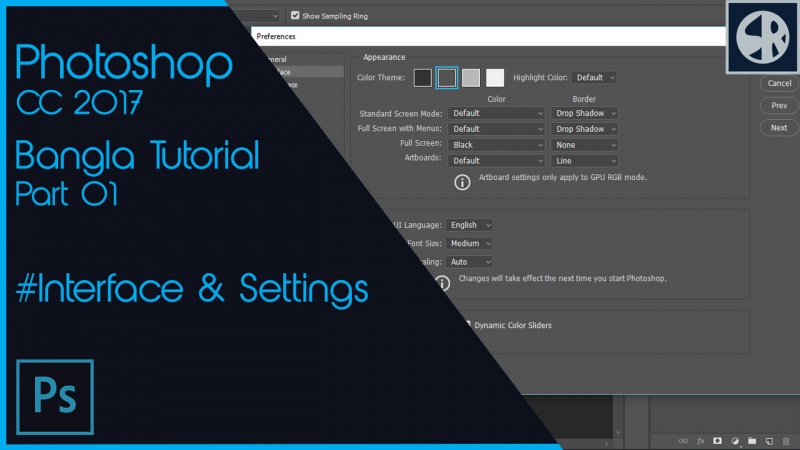Image resolution: width=800 pixels, height=450 pixels.
Task: Select the lightest Color Theme swatch
Action: point(494,78)
